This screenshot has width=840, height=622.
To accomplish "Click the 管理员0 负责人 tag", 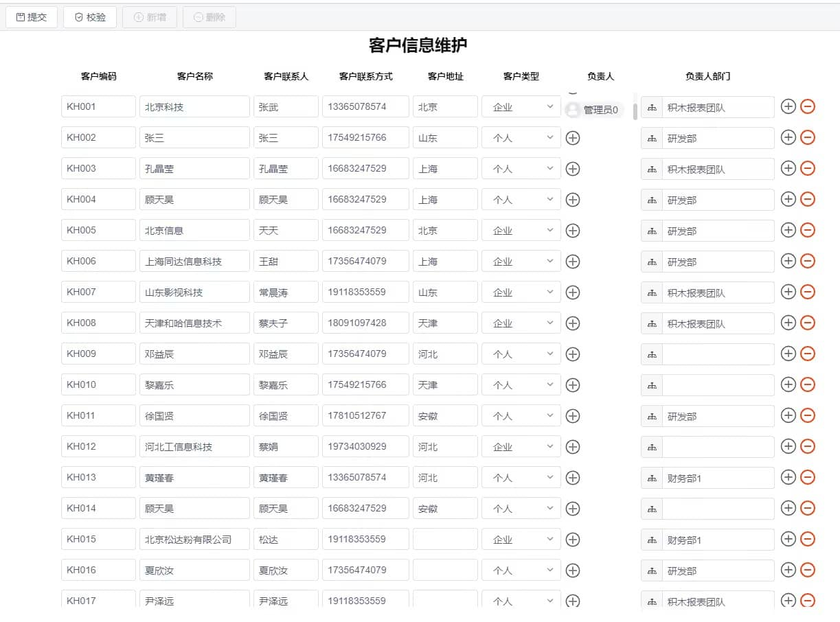I will click(x=594, y=110).
